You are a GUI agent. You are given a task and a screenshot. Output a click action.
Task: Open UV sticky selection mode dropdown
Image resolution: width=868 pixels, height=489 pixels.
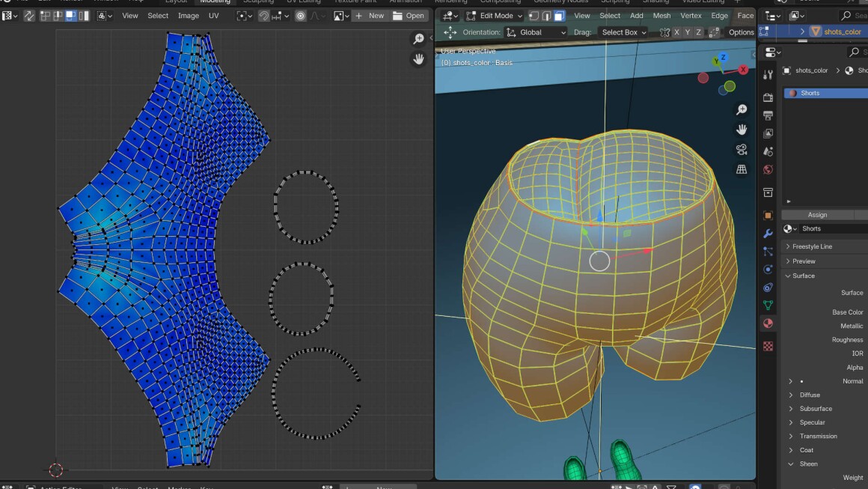click(x=104, y=16)
